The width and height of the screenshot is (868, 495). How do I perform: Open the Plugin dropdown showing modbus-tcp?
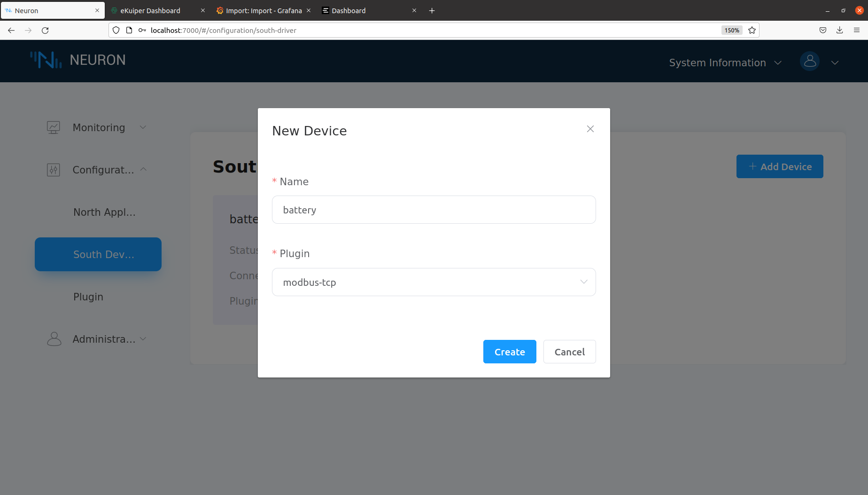[434, 282]
